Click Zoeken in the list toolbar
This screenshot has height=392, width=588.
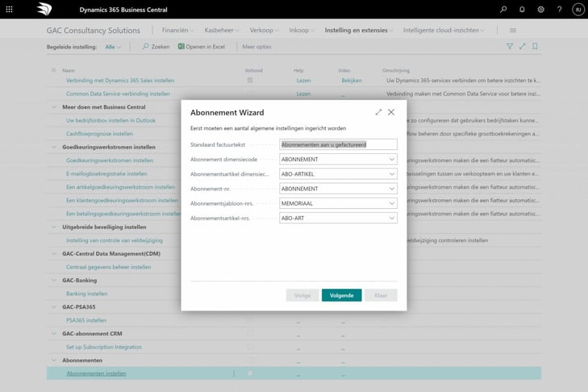[156, 47]
